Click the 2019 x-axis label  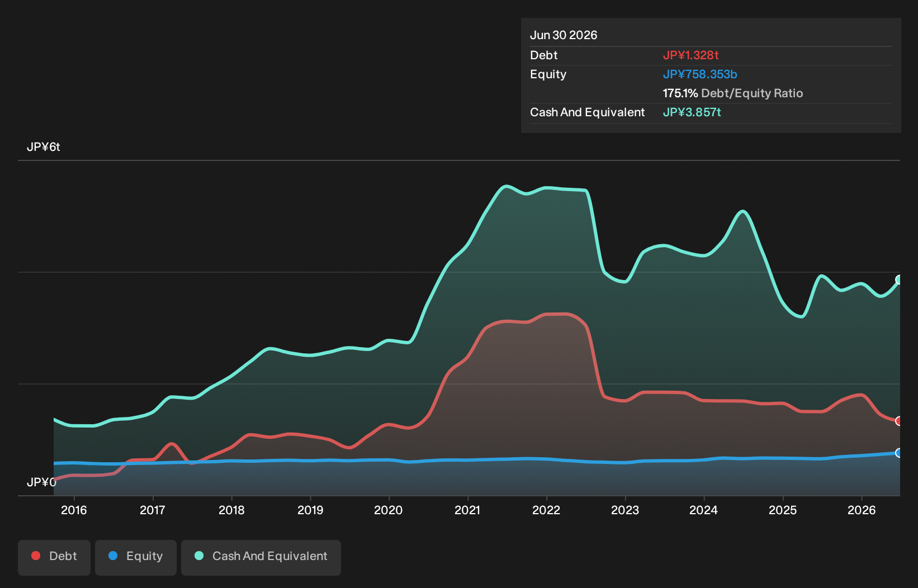[310, 510]
